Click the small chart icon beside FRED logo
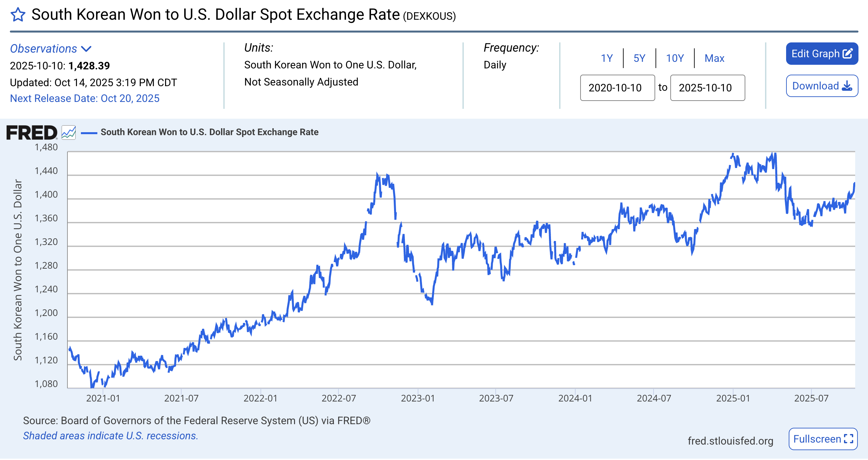868x460 pixels. 68,133
